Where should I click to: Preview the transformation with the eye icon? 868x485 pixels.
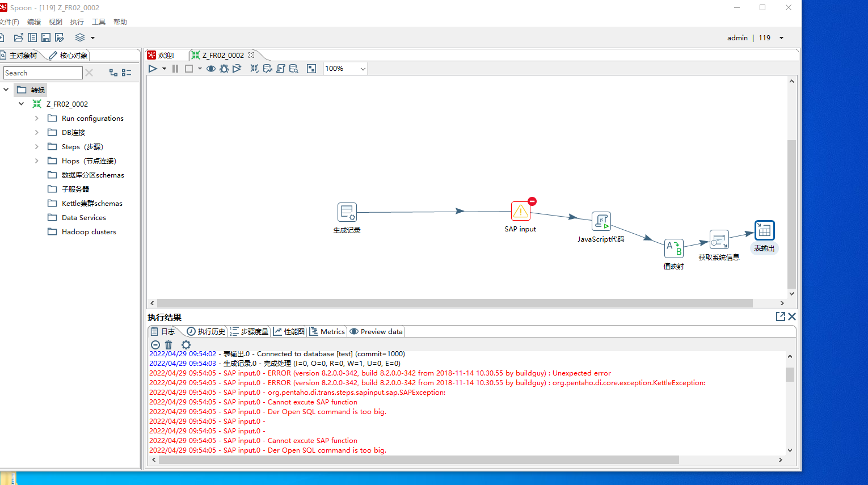coord(211,69)
